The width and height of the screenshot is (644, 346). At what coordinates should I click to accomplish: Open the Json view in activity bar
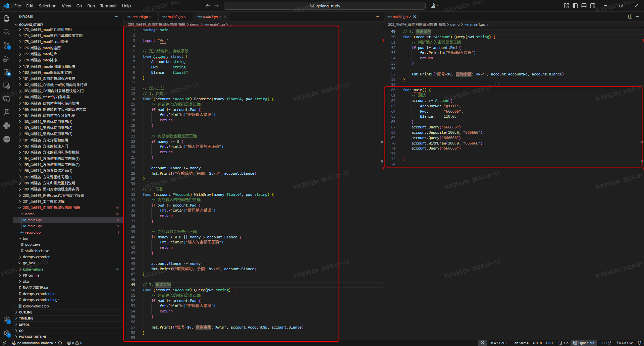(x=6, y=139)
